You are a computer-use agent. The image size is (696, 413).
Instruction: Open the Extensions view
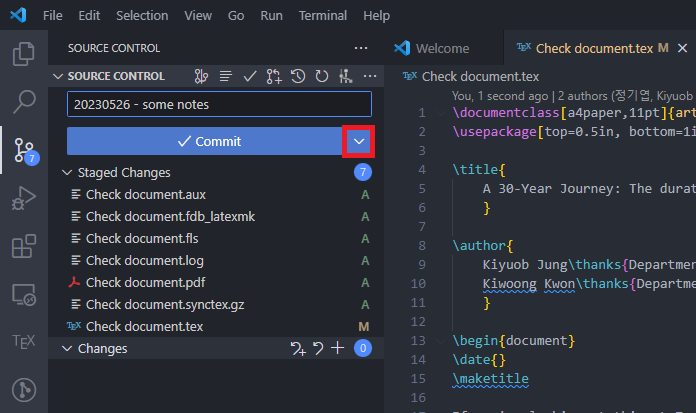pyautogui.click(x=24, y=246)
